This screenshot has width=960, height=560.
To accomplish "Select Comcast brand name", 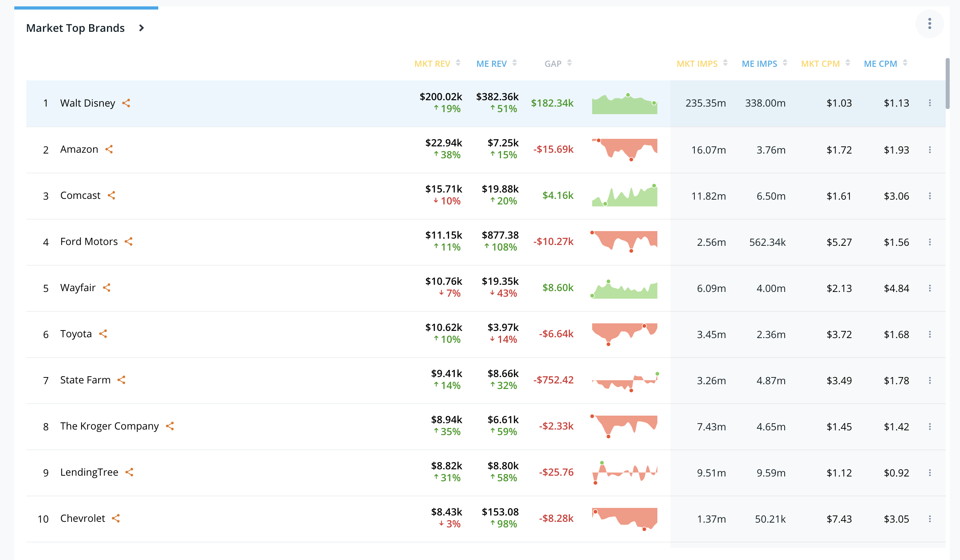I will pos(80,195).
